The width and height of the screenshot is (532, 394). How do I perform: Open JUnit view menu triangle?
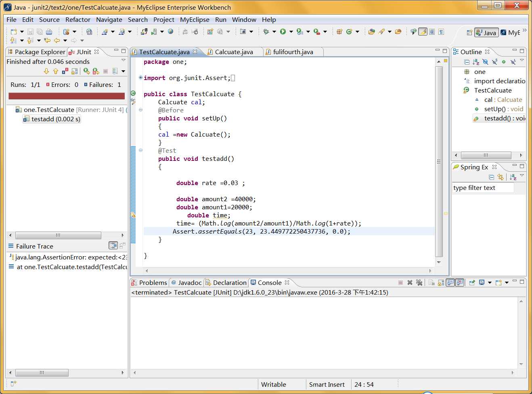click(x=123, y=60)
